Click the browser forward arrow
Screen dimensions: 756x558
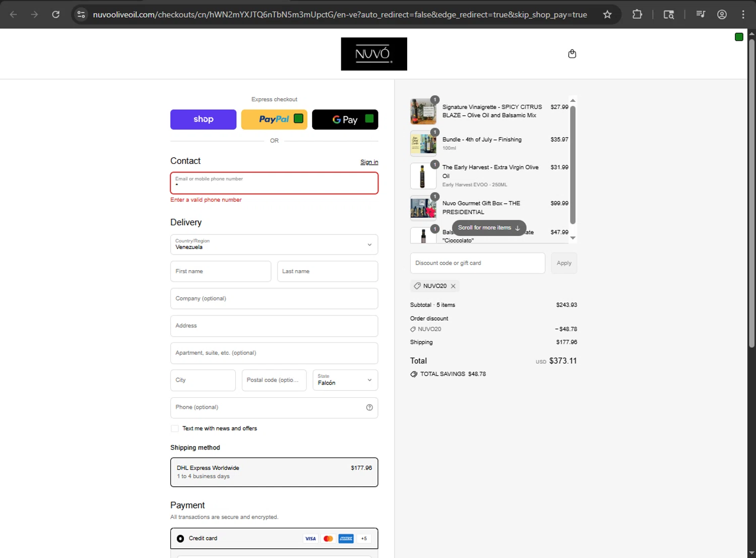point(34,14)
